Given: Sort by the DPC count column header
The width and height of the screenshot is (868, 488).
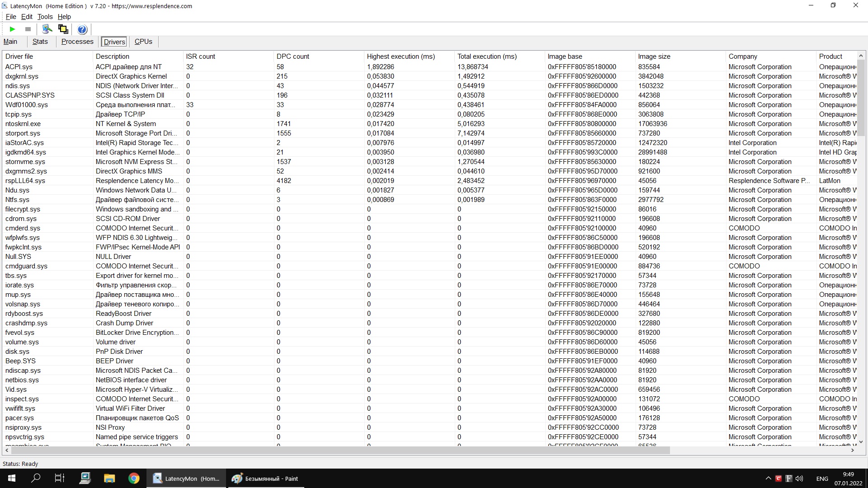Looking at the screenshot, I should click(292, 56).
